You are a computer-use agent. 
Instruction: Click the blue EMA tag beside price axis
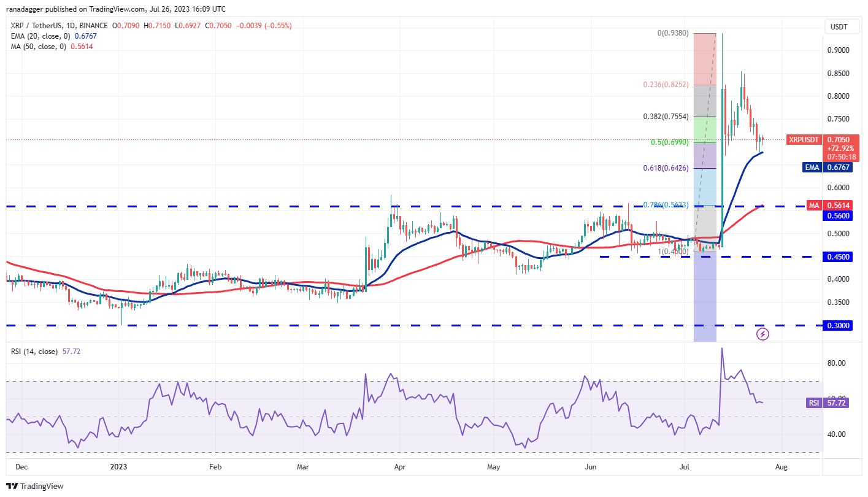813,166
